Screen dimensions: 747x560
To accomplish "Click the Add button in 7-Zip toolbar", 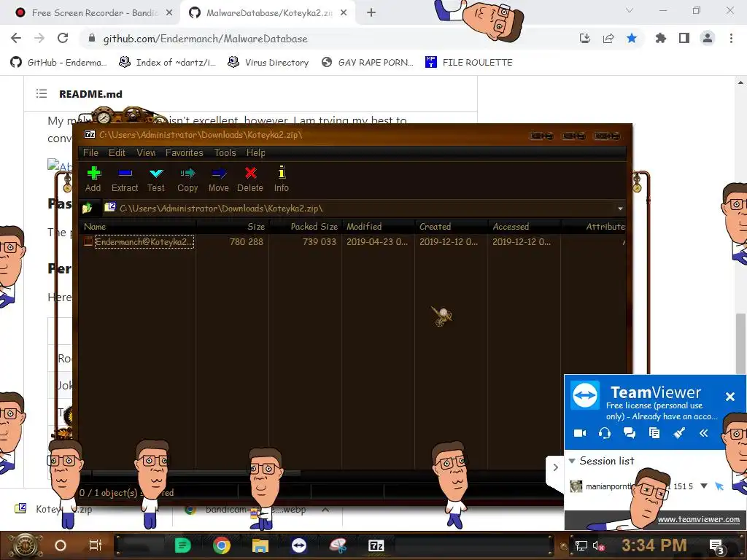I will [x=93, y=179].
